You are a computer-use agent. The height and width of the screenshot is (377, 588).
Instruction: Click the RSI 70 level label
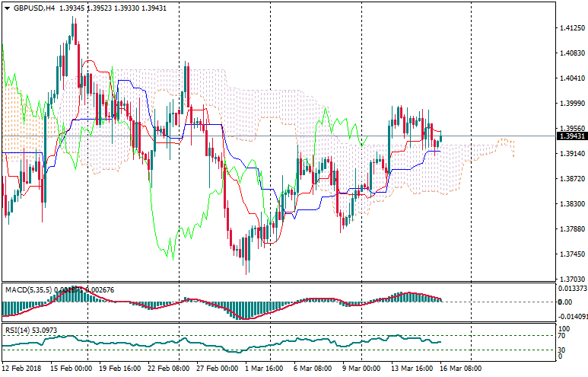[x=561, y=335]
